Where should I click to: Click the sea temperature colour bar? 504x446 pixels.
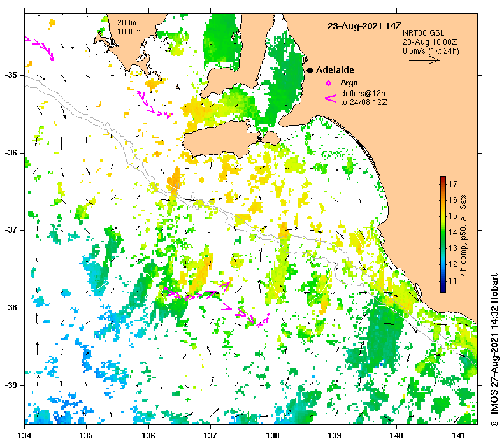(x=443, y=235)
